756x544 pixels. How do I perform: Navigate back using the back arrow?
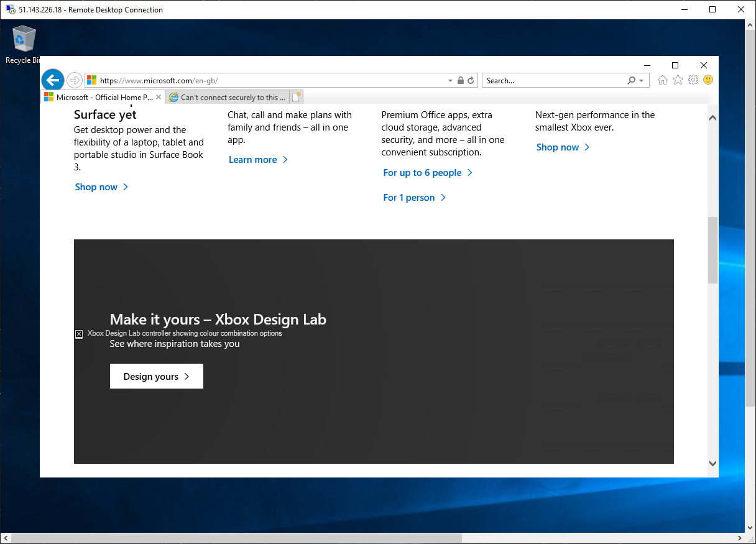click(x=52, y=80)
